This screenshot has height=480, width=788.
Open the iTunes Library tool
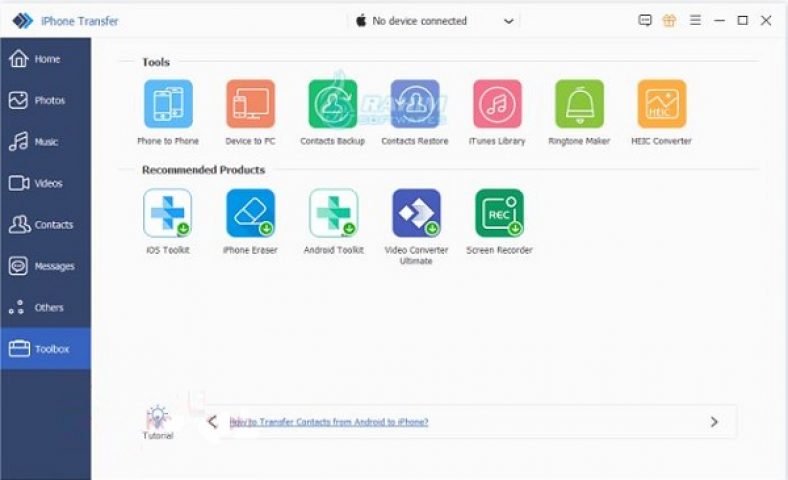[x=497, y=104]
